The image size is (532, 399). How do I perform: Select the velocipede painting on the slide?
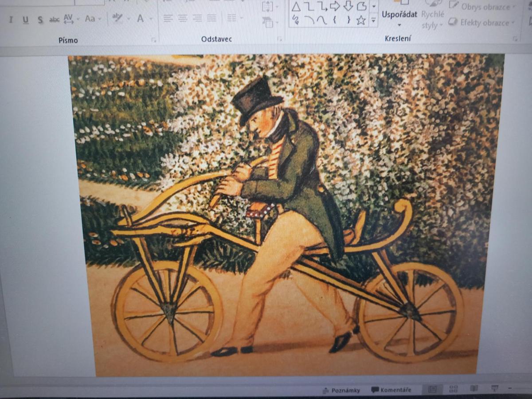[287, 215]
